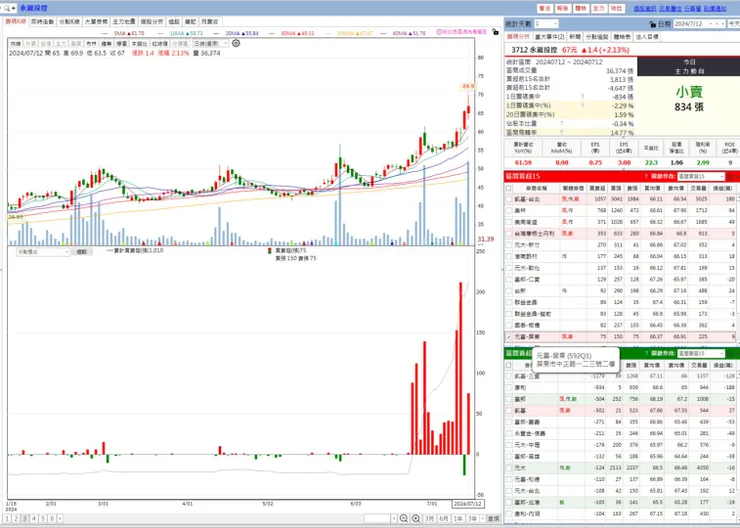
Task: Switch to the 即時走勢 tab
Action: tap(43, 22)
